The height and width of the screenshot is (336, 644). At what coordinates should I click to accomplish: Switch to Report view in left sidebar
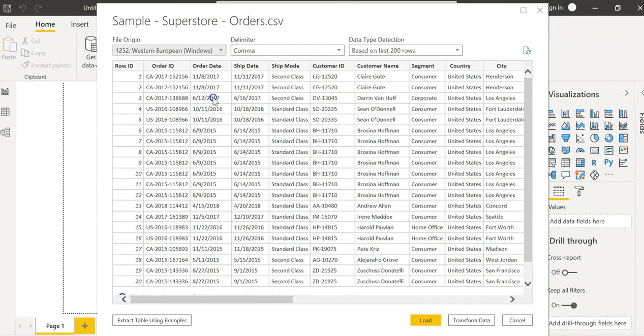coord(6,92)
